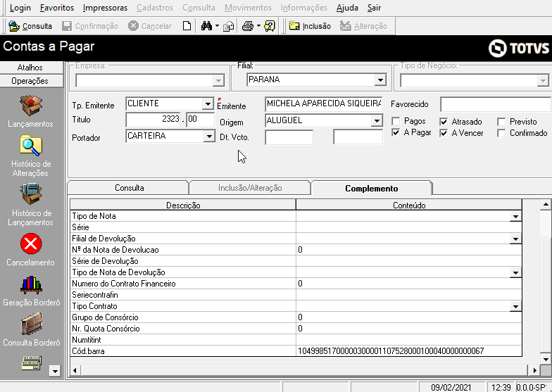Open the Filial PARANA dropdown
The width and height of the screenshot is (552, 392).
(380, 80)
